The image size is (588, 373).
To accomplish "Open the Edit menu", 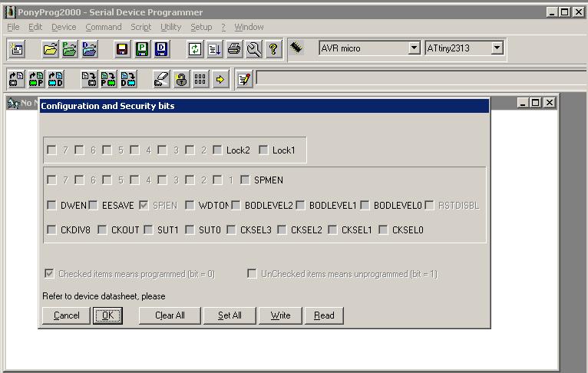I will [x=35, y=27].
